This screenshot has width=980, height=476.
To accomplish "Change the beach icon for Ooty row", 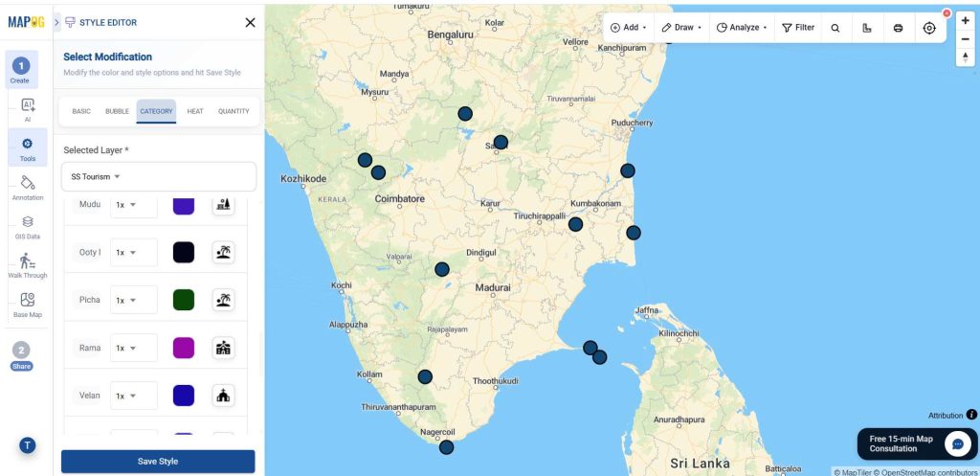I will tap(223, 252).
